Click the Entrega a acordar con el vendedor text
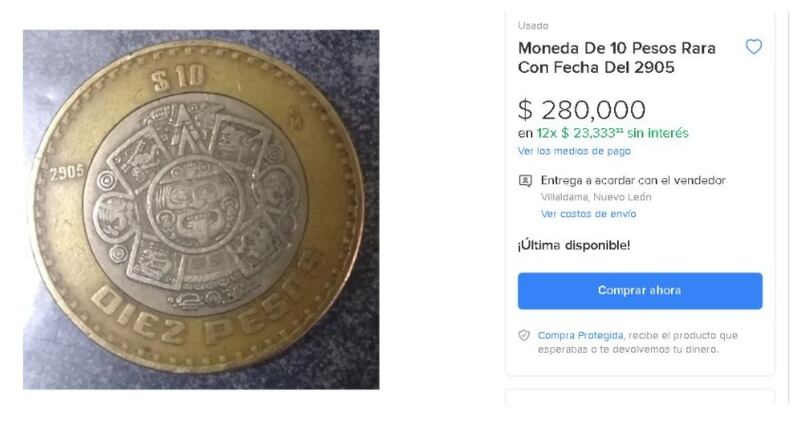This screenshot has width=800, height=423. (633, 180)
